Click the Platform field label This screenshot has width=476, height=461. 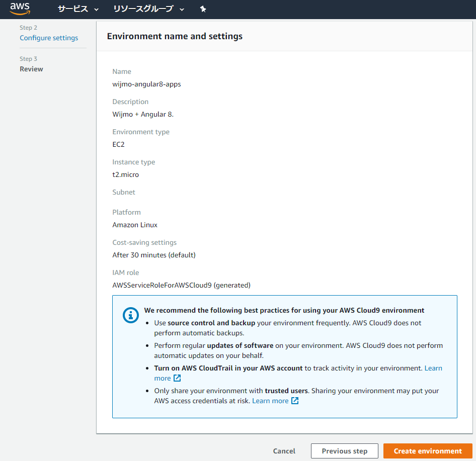tap(127, 212)
